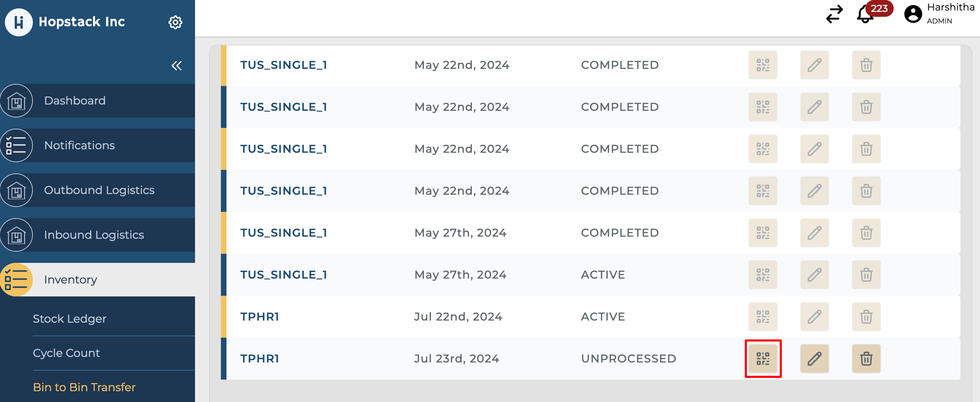Viewport: 980px width, 402px height.
Task: Select Bin to Bin Transfer submenu item
Action: pyautogui.click(x=84, y=387)
